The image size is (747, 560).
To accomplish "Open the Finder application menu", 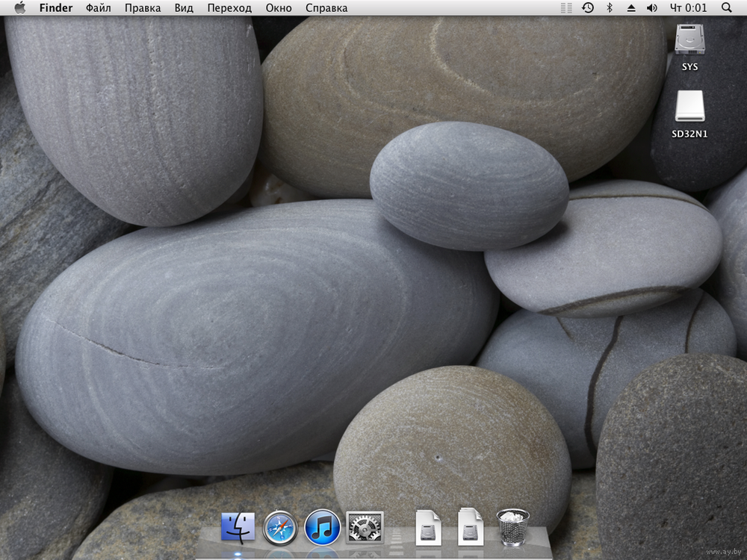I will point(56,7).
